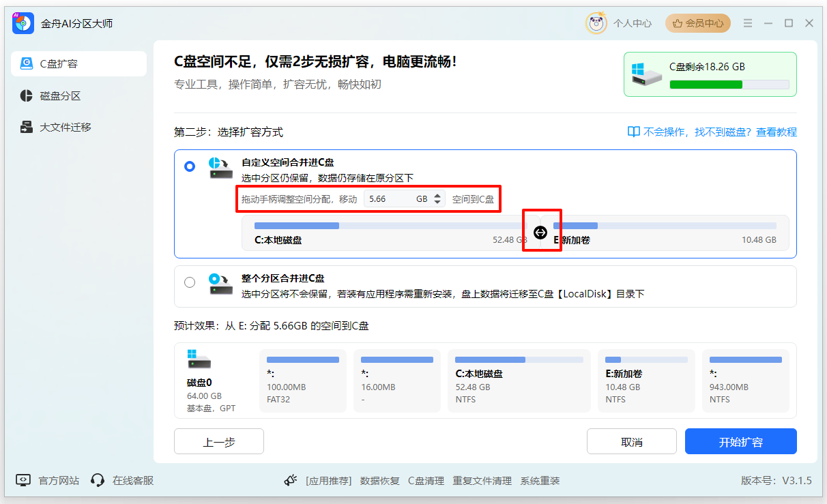This screenshot has height=504, width=827.
Task: Select the 整个分区合并进C盘 radio button
Action: pos(190,282)
